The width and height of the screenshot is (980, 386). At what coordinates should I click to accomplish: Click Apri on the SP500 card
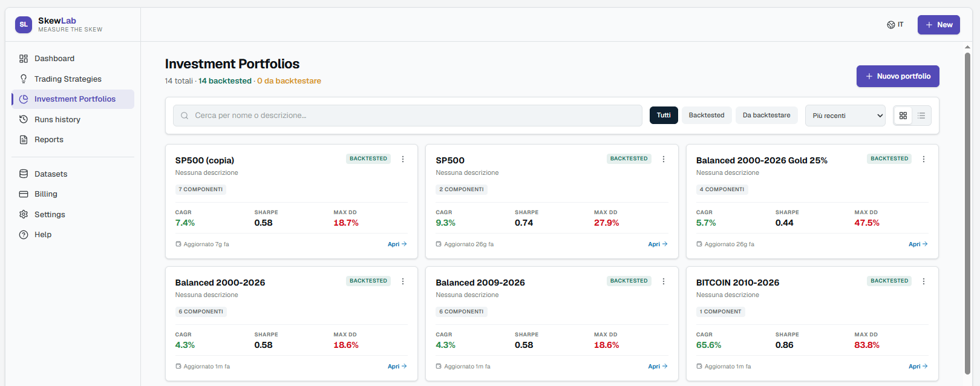[x=658, y=244]
